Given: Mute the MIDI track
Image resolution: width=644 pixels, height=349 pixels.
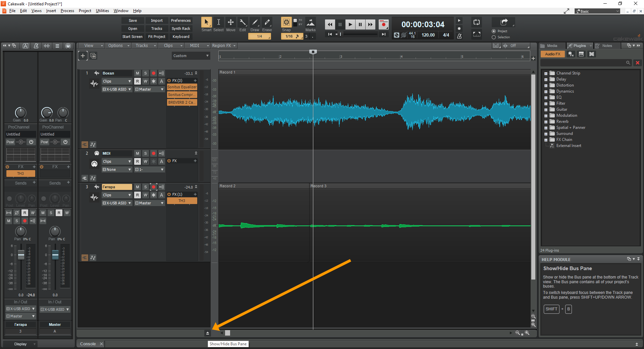Looking at the screenshot, I should click(138, 153).
